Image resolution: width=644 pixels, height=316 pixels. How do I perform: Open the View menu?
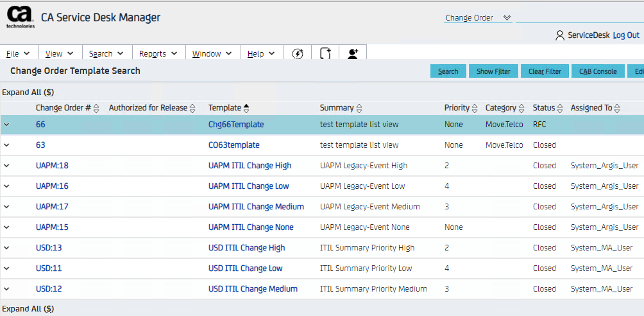click(59, 53)
